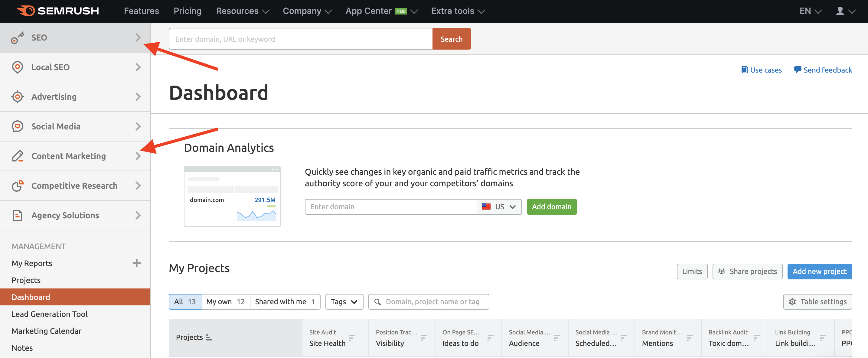Open the App Center menu
The width and height of the screenshot is (868, 358).
click(x=381, y=11)
